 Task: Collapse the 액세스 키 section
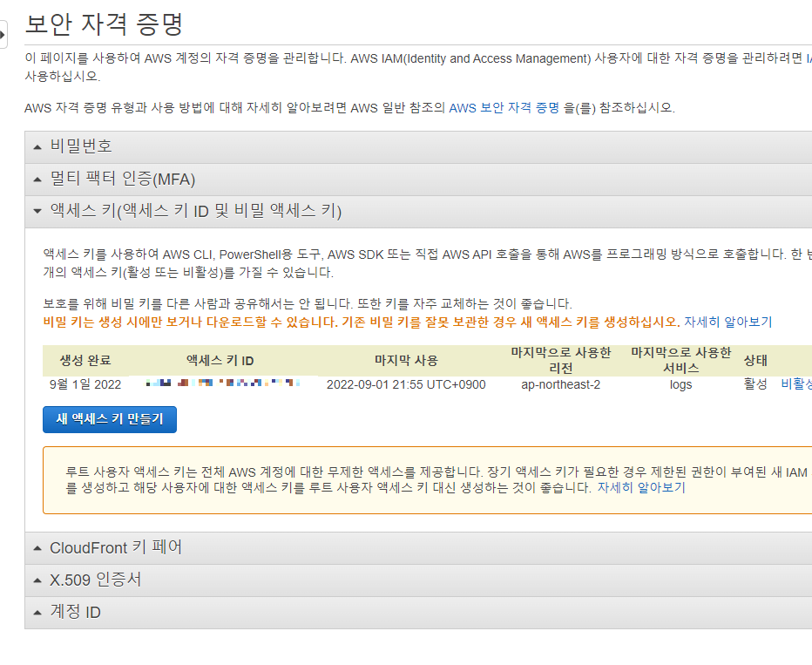(418, 211)
